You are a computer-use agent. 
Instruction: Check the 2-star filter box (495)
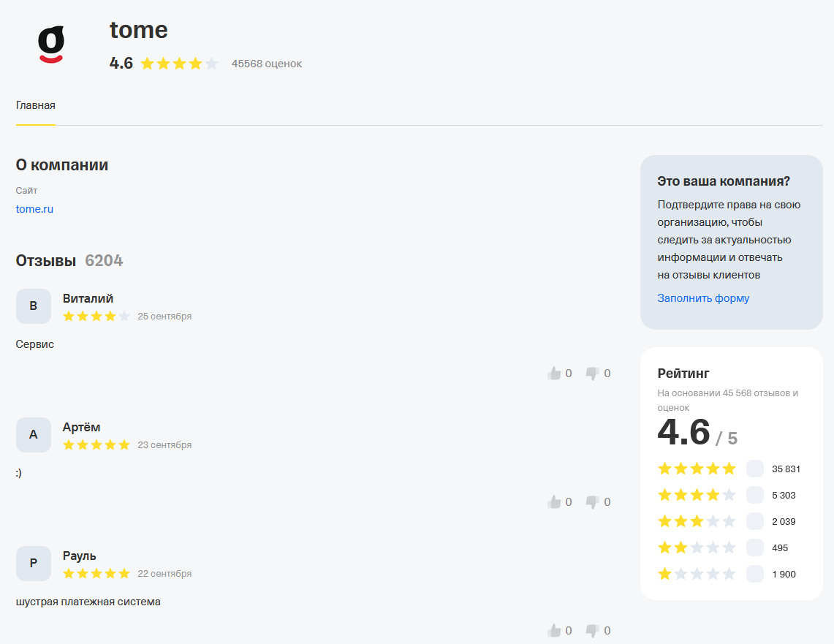point(754,548)
